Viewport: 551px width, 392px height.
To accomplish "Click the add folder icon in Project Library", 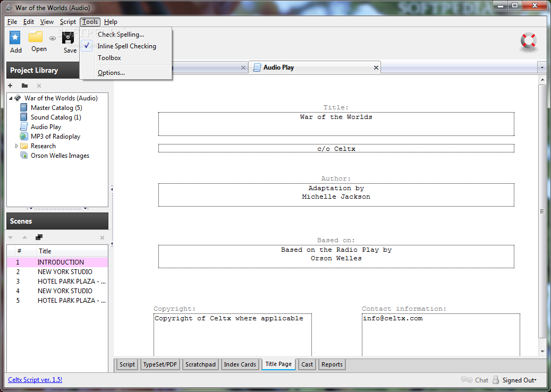I will (x=24, y=86).
